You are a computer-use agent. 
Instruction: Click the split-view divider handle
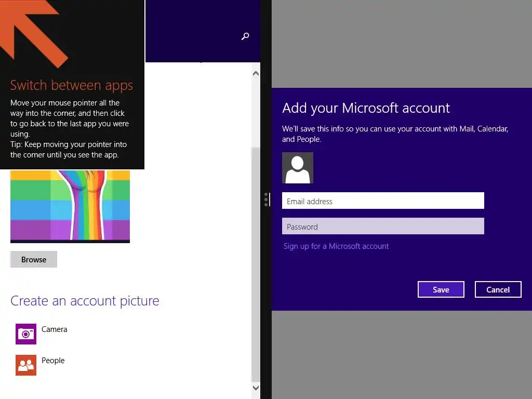[267, 199]
